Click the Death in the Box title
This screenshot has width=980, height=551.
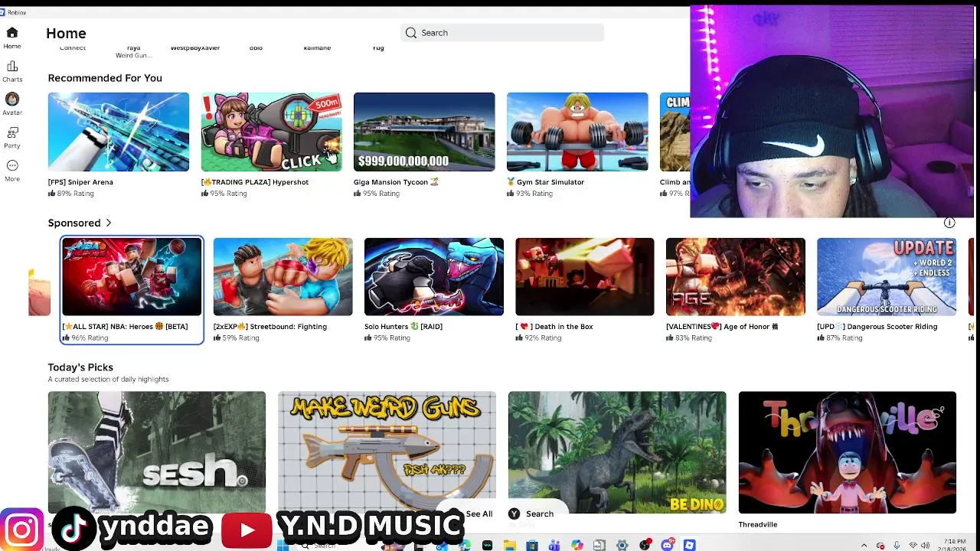pos(554,327)
